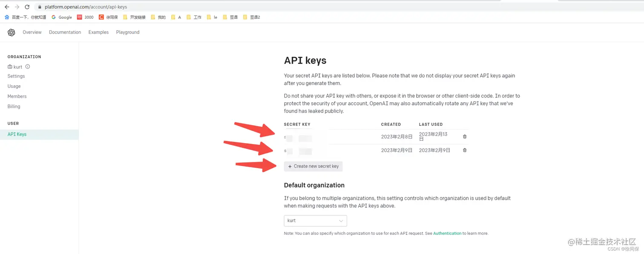The height and width of the screenshot is (254, 644).
Task: Click the browser back arrow
Action: click(7, 7)
